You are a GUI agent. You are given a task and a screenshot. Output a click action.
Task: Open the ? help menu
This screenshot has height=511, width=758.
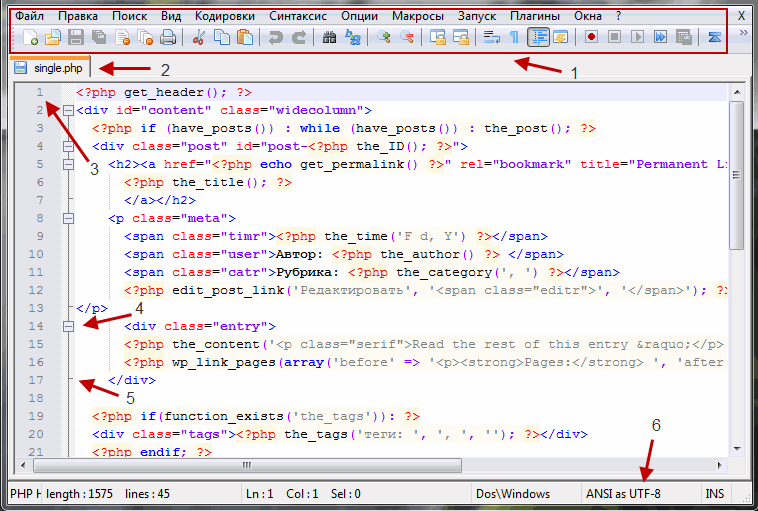(619, 16)
